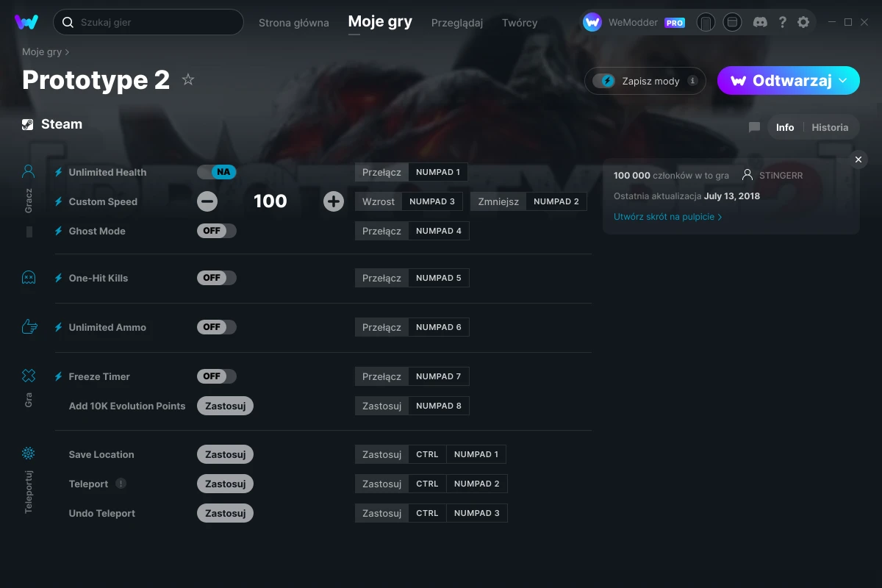Open settings with the gear icon
This screenshot has width=882, height=588.
tap(803, 22)
